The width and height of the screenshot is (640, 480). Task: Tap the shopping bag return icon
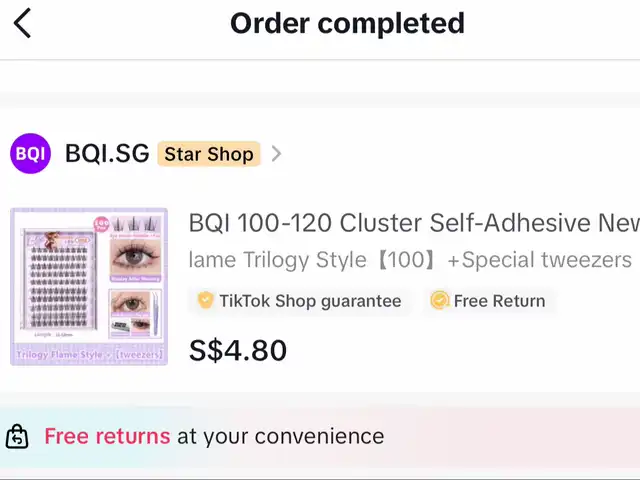point(17,437)
